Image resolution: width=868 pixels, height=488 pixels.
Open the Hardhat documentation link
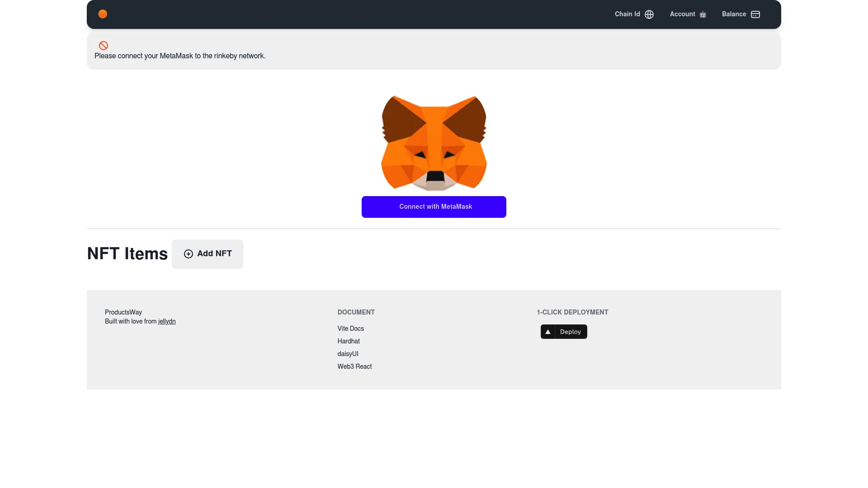[349, 341]
